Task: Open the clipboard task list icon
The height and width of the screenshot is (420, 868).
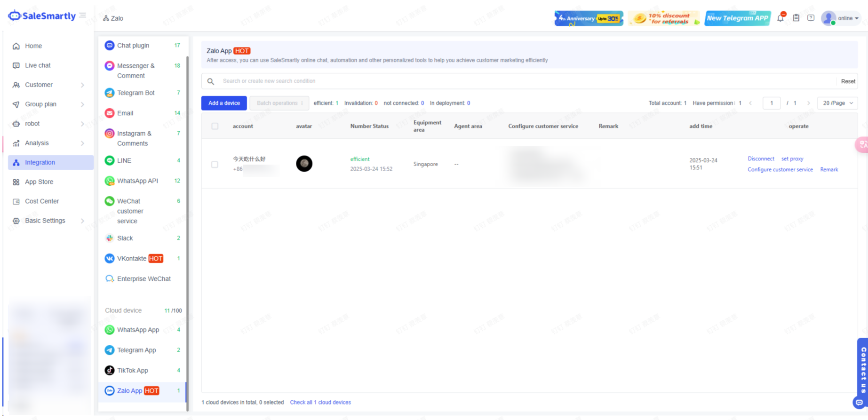Action: pyautogui.click(x=796, y=18)
